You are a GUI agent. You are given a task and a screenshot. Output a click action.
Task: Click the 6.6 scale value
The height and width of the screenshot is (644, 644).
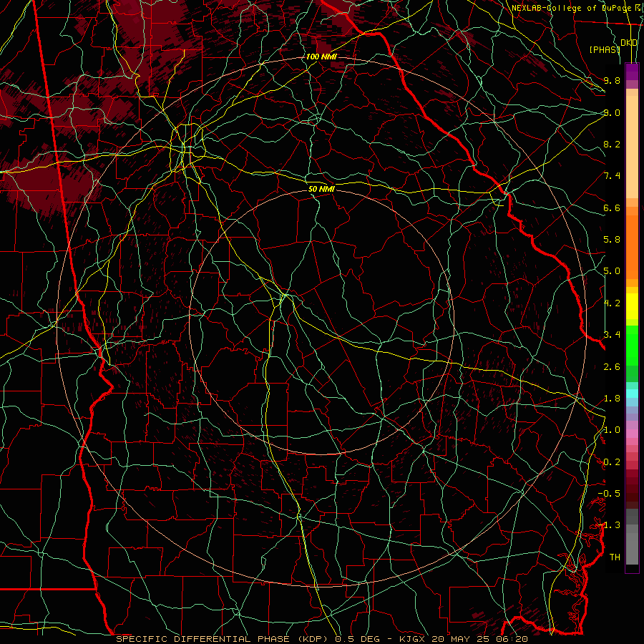[612, 208]
